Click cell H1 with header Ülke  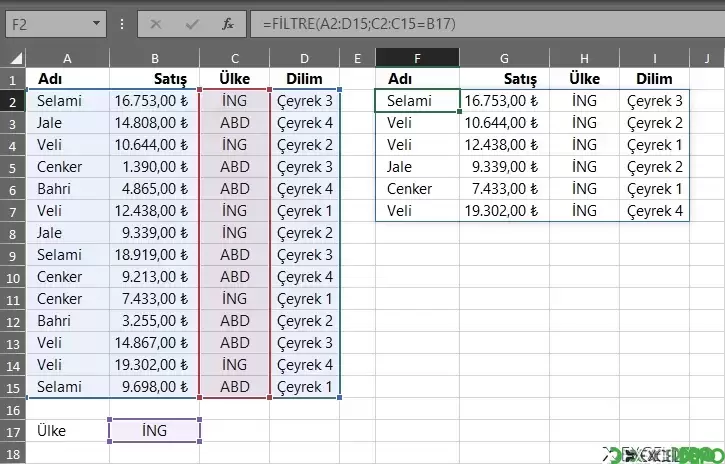[x=584, y=79]
